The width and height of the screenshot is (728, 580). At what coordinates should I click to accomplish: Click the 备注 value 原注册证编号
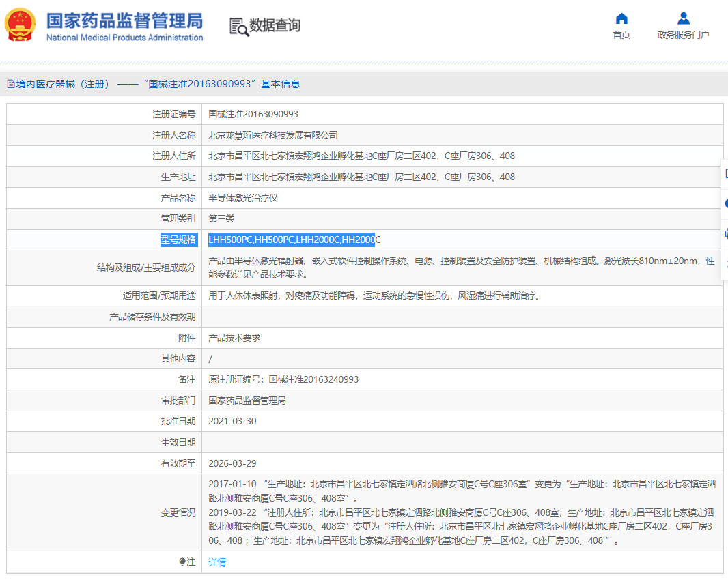click(x=283, y=379)
